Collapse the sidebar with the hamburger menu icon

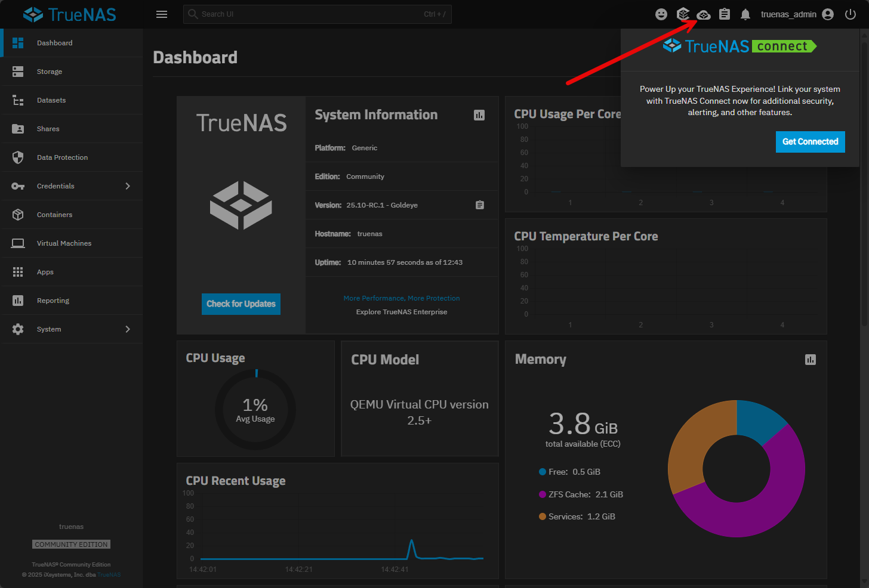[x=161, y=14]
